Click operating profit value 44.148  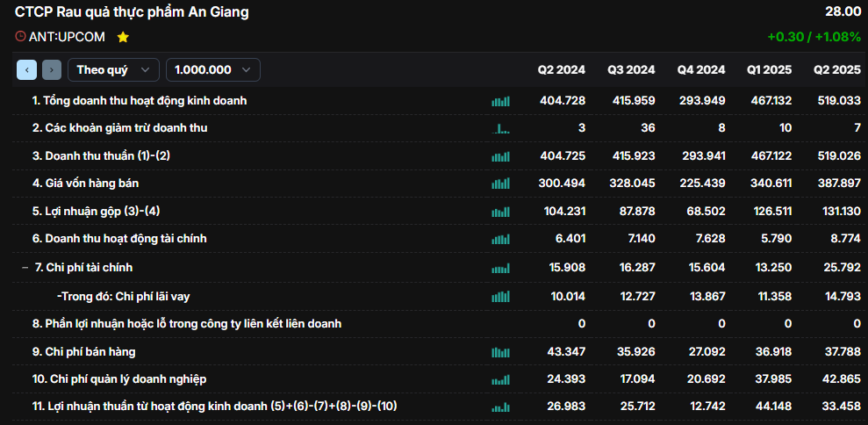click(773, 407)
